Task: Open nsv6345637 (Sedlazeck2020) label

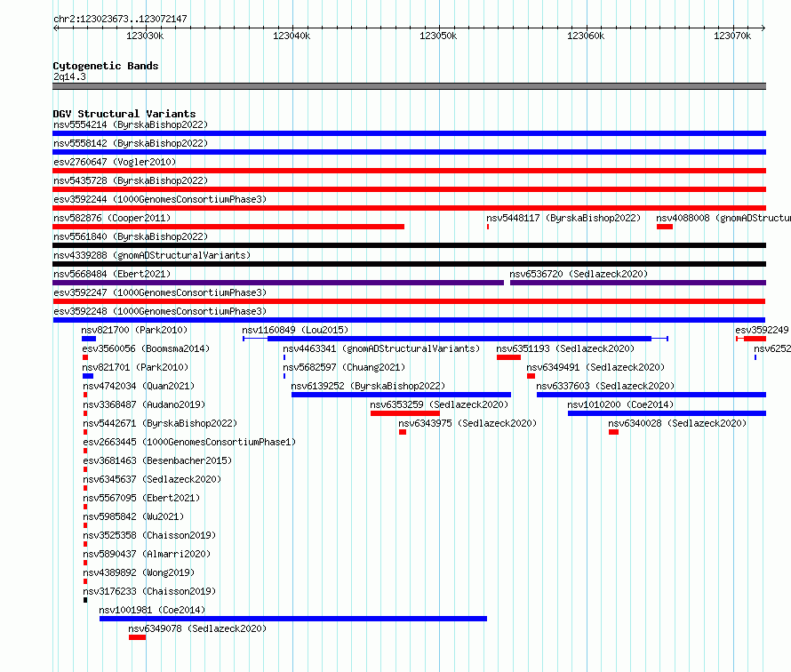Action: 152,479
